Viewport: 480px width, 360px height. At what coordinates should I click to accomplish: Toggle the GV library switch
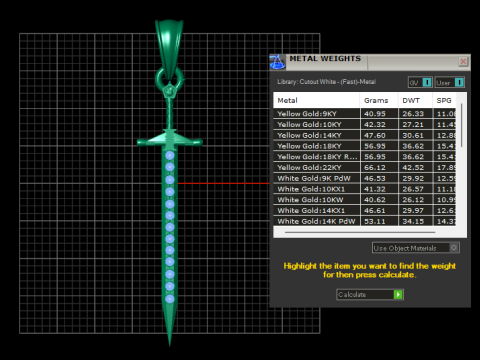click(420, 82)
